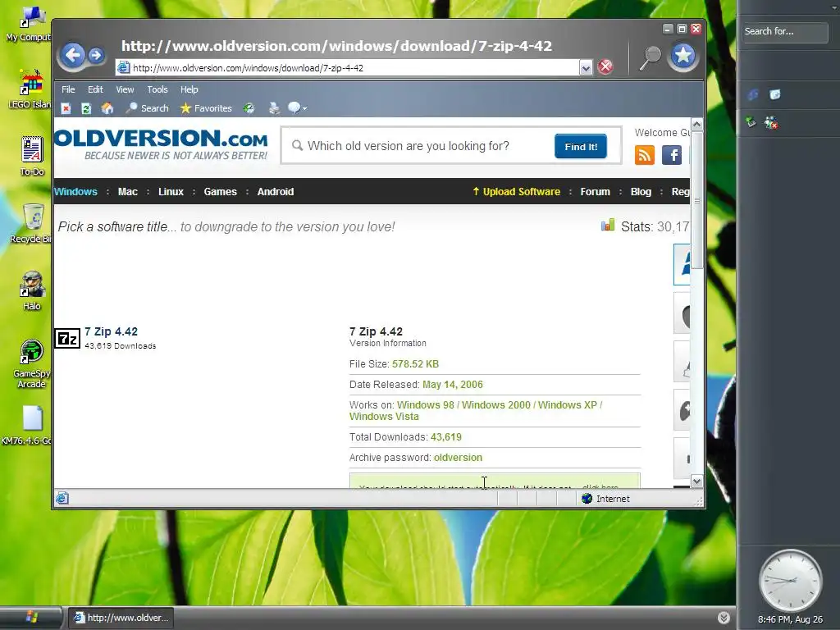Image resolution: width=840 pixels, height=630 pixels.
Task: Stop loading with the red X beside address bar
Action: tap(605, 67)
